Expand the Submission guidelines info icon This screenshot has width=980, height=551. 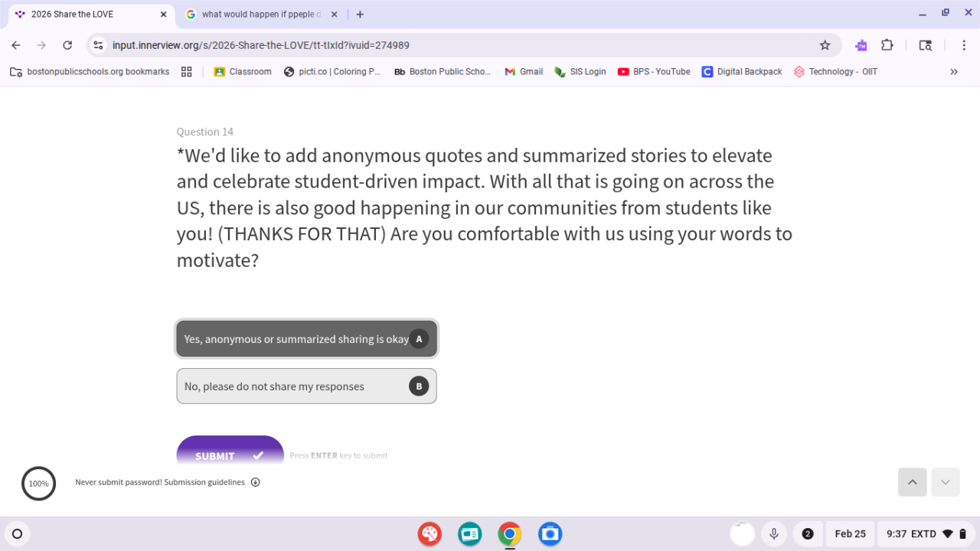256,482
